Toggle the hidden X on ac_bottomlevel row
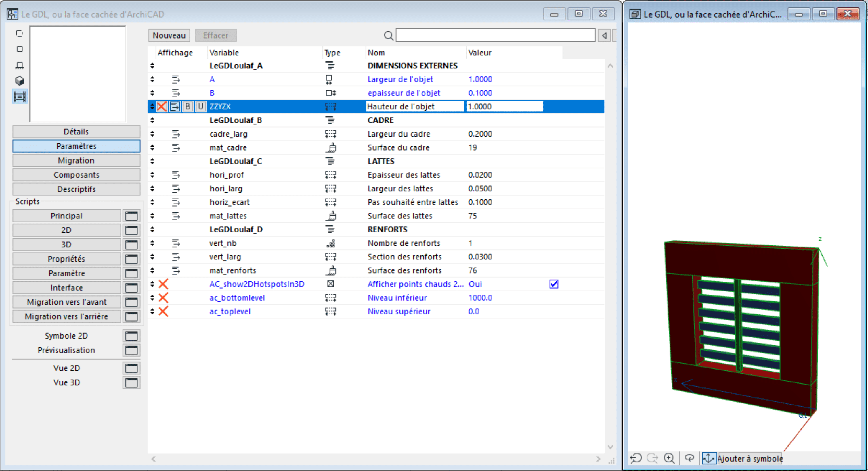Viewport: 868px width, 471px height. click(x=163, y=298)
